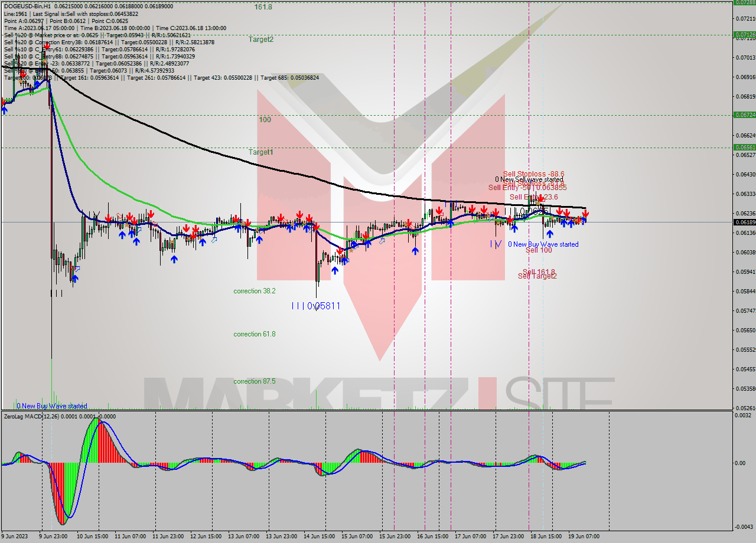Click the DOGEUSD-Bin,H1 symbol title text

26,6
